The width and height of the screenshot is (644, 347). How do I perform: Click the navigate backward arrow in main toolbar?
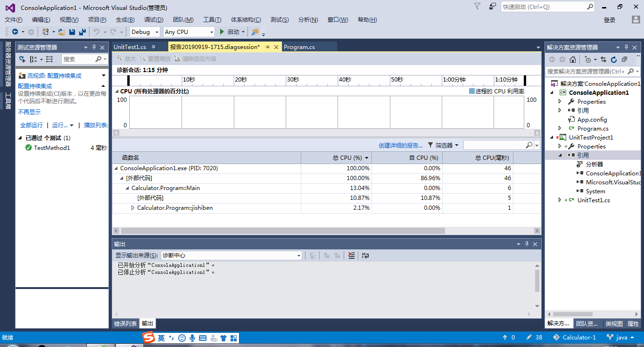coord(15,32)
